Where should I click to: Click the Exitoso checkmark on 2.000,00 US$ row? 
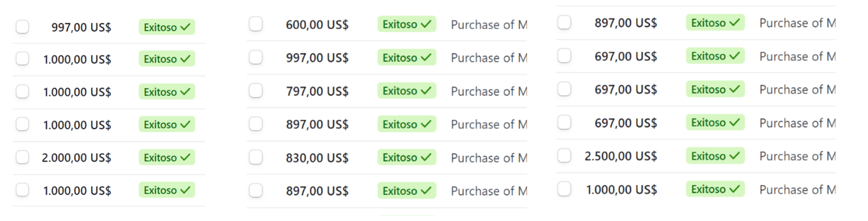[x=186, y=157]
